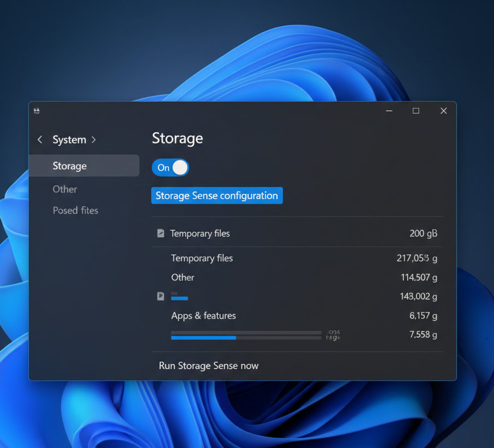Image resolution: width=494 pixels, height=448 pixels.
Task: Click the Settings app icon in title bar
Action: [37, 111]
